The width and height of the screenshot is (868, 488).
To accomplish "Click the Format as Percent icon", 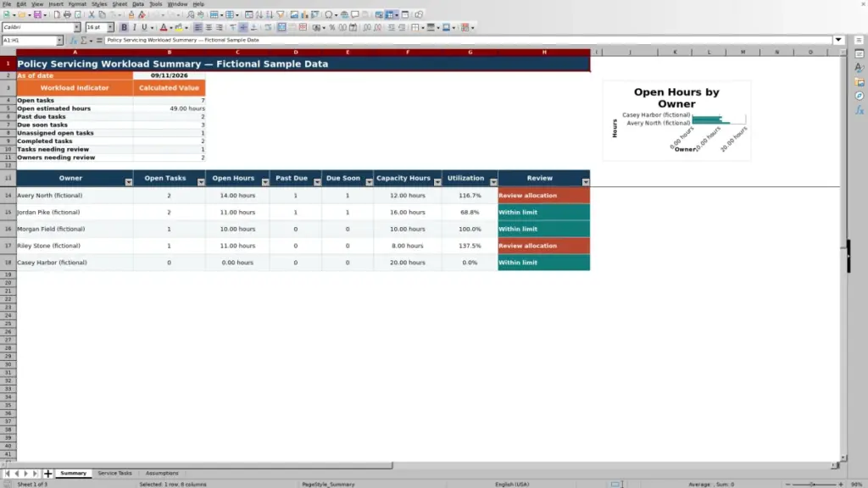I will click(x=332, y=28).
